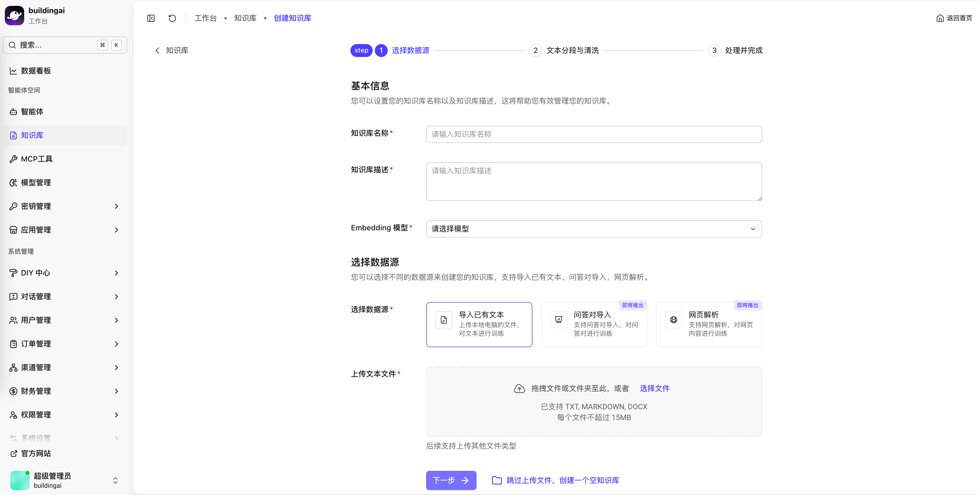
Task: Click the cloud upload icon
Action: pos(519,389)
